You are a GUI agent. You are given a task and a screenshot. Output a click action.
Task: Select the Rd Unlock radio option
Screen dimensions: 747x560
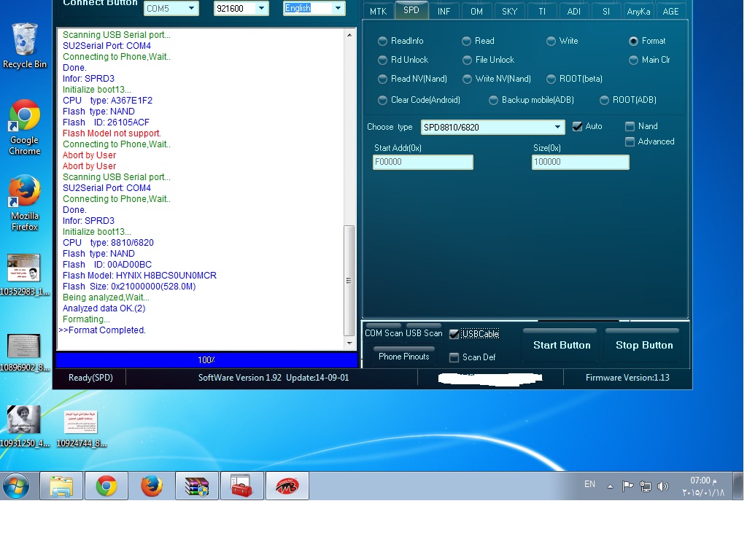click(403, 60)
